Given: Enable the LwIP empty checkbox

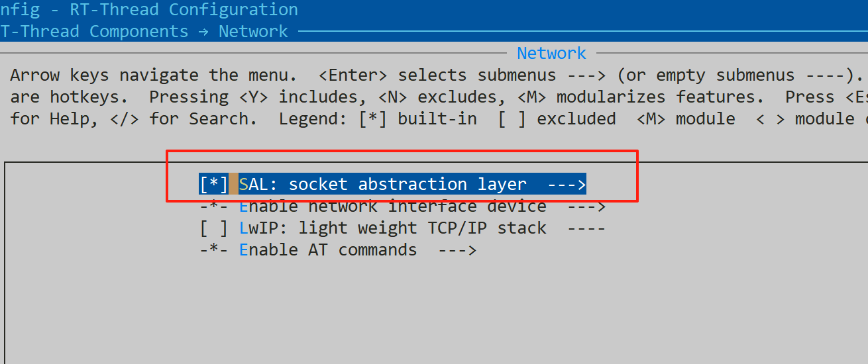Looking at the screenshot, I should tap(213, 228).
